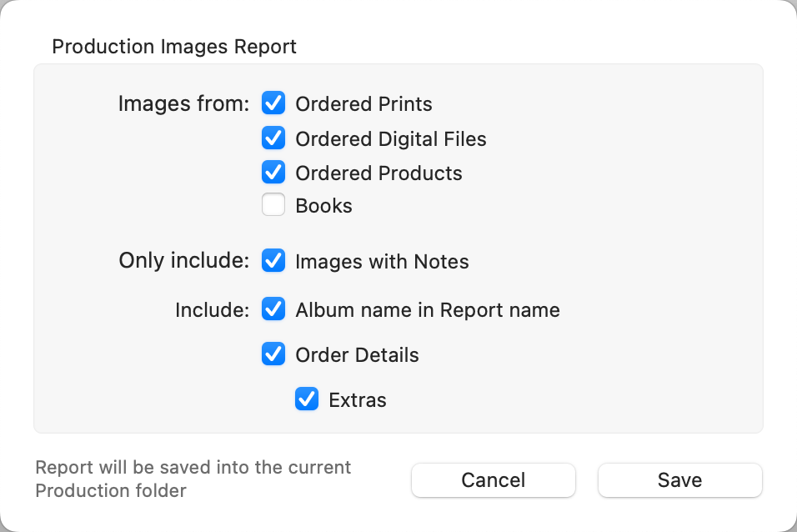This screenshot has height=532, width=797.
Task: Save the production images report
Action: [x=679, y=480]
